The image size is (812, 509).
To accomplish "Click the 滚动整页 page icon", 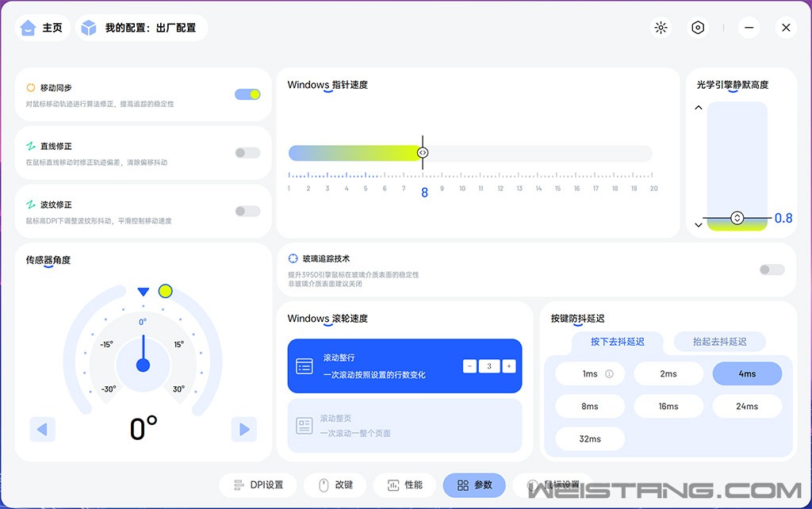I will (304, 426).
